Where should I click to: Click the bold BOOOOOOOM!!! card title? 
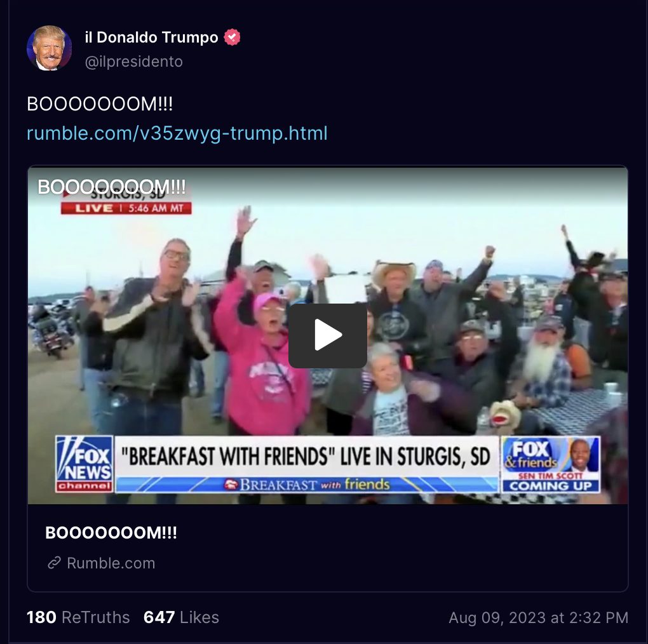(111, 533)
